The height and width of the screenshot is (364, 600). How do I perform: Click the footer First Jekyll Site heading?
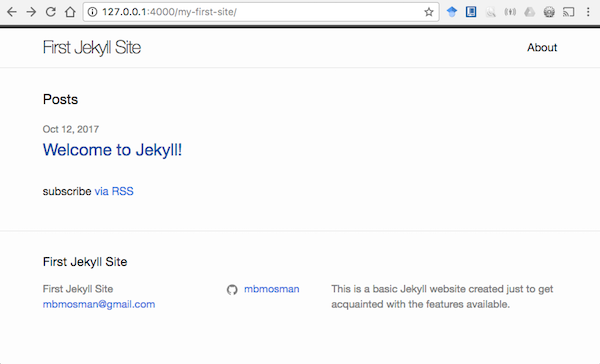point(85,262)
